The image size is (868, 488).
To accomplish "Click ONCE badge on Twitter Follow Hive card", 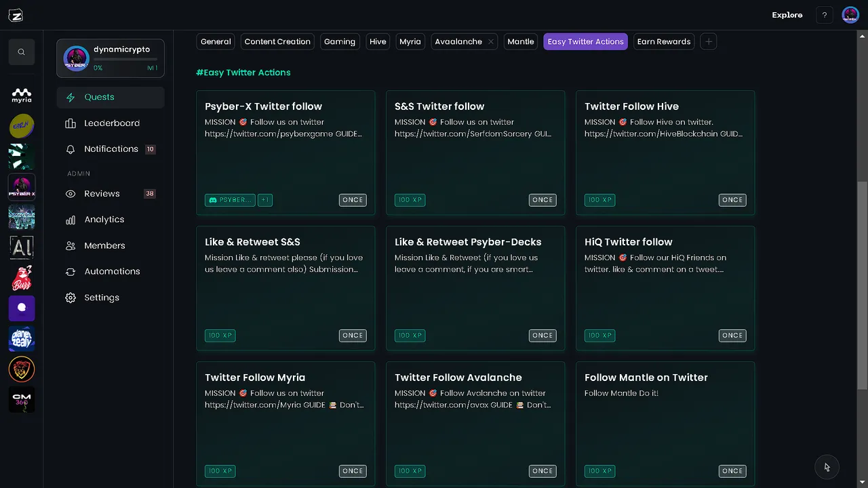I will pyautogui.click(x=732, y=200).
